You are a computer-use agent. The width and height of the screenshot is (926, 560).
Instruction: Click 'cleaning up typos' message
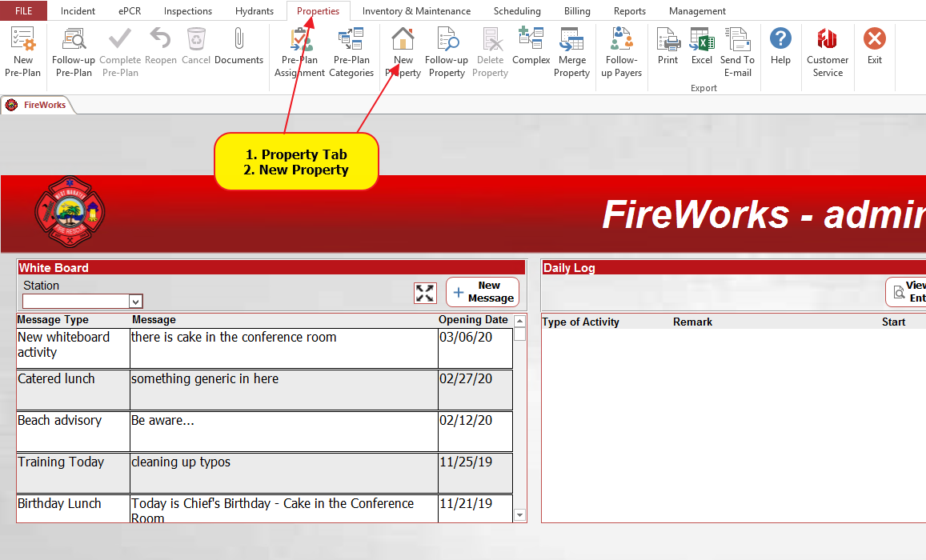pyautogui.click(x=181, y=462)
